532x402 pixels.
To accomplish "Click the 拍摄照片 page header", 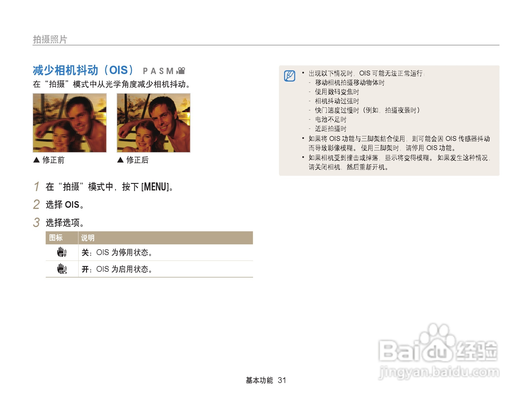I will 50,39.
